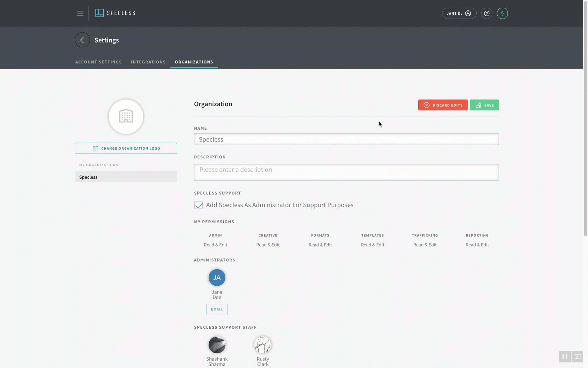The image size is (588, 368).
Task: Click the 'Administrators' heading
Action: click(215, 260)
